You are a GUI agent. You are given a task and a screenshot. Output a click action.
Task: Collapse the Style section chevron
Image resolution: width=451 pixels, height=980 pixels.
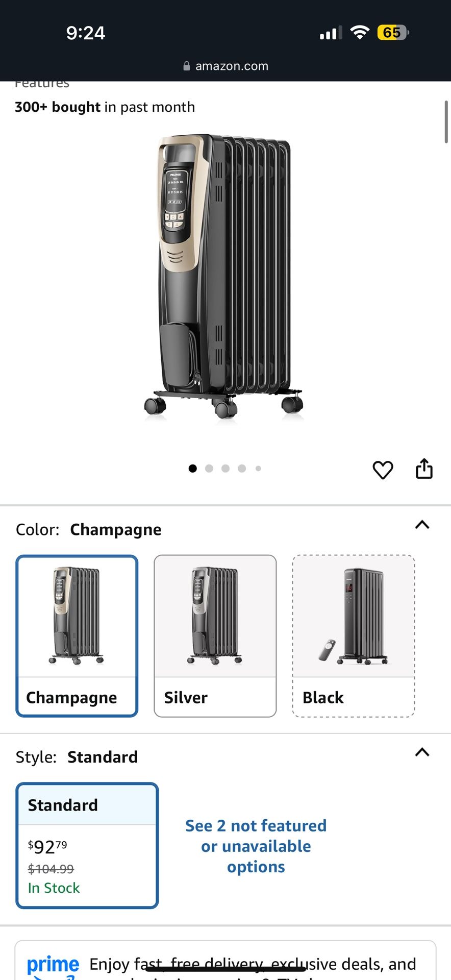[422, 752]
